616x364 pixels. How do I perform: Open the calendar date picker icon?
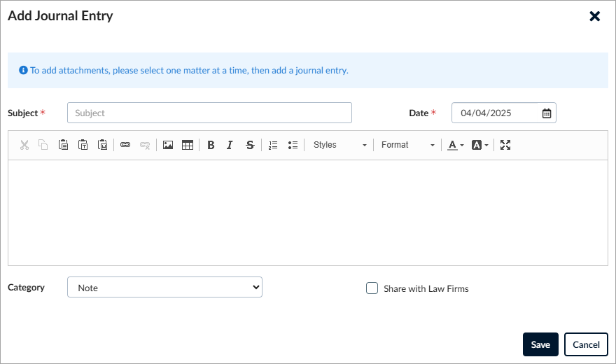pos(547,113)
